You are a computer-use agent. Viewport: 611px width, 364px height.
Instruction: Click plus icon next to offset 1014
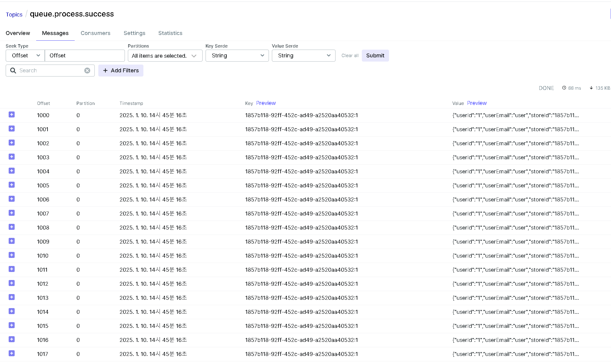coord(12,311)
